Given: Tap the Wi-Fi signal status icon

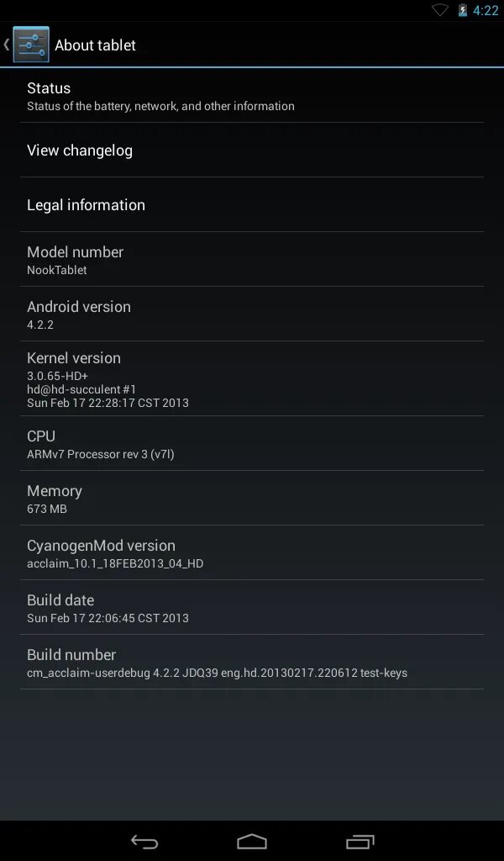Looking at the screenshot, I should click(440, 10).
